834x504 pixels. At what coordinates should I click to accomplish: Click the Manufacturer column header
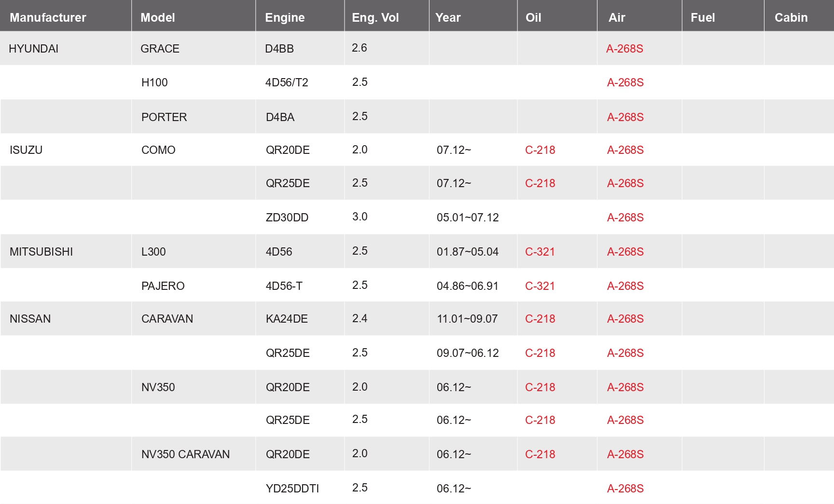pos(48,17)
